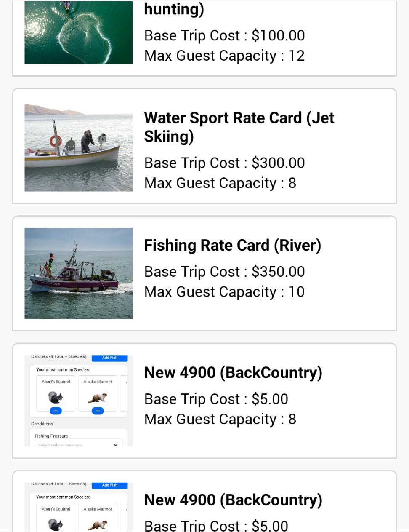Expand the Fishing Pressure dropdown chevron
Image resolution: width=409 pixels, height=532 pixels.
116,444
